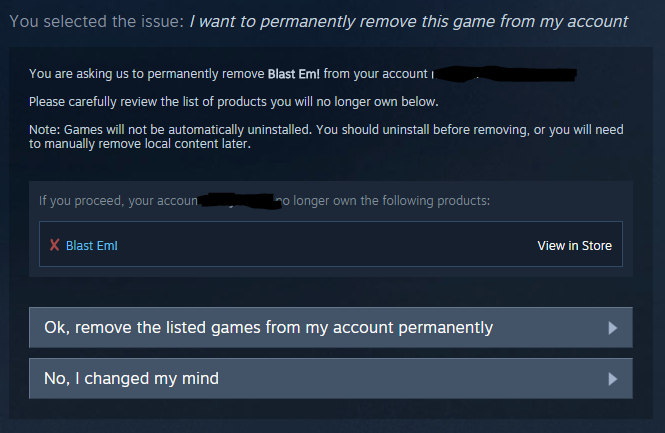This screenshot has height=433, width=665.
Task: Click the "If you proceed, your account" text
Action: click(117, 201)
